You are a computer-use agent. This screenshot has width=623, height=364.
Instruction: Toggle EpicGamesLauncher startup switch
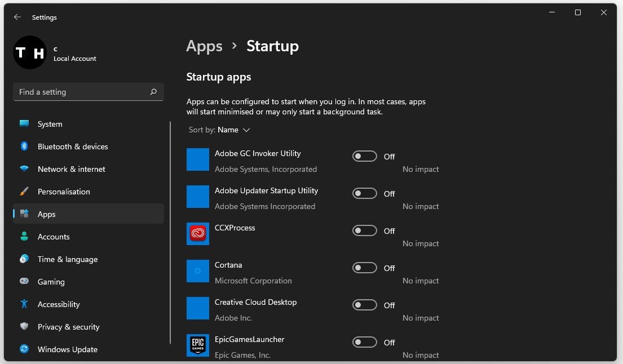coord(365,342)
